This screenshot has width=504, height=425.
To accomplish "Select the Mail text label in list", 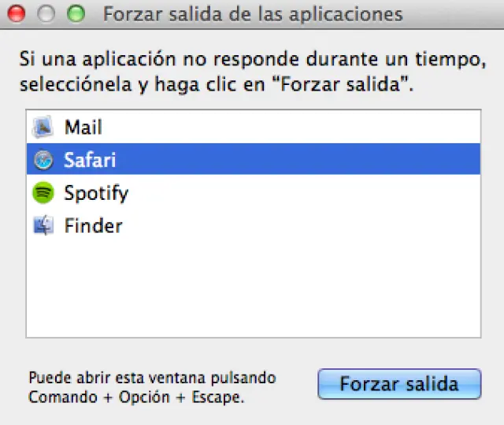I will [x=83, y=128].
